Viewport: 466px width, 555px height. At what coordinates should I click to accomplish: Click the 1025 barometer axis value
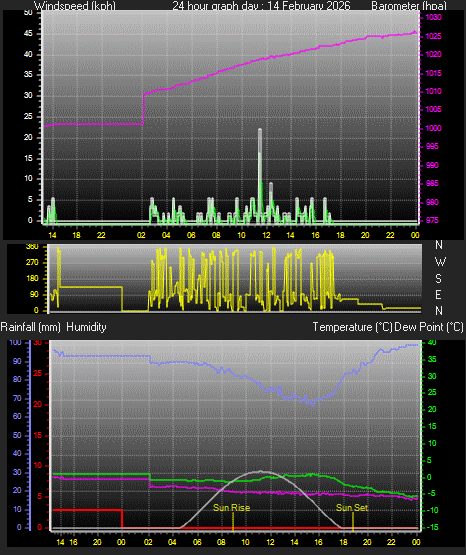click(433, 36)
